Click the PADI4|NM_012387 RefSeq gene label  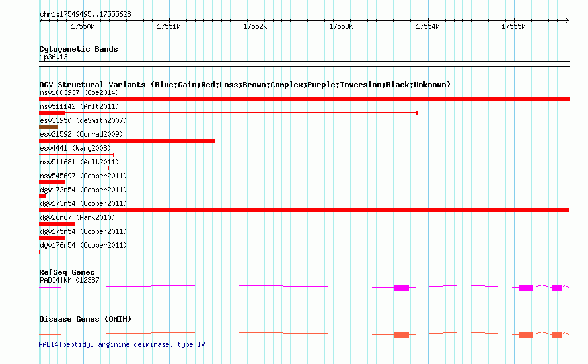pos(69,280)
